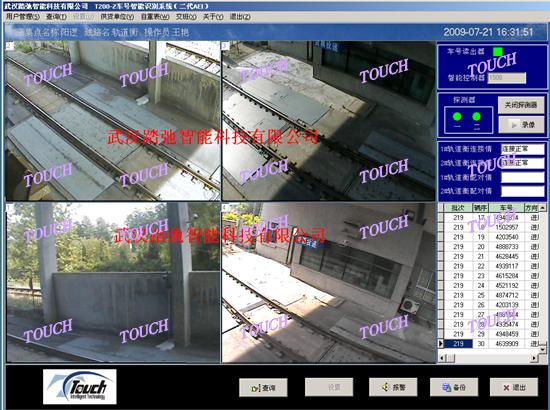Click the 1#轨道衡连接情 status field
This screenshot has height=410, width=550.
523,149
